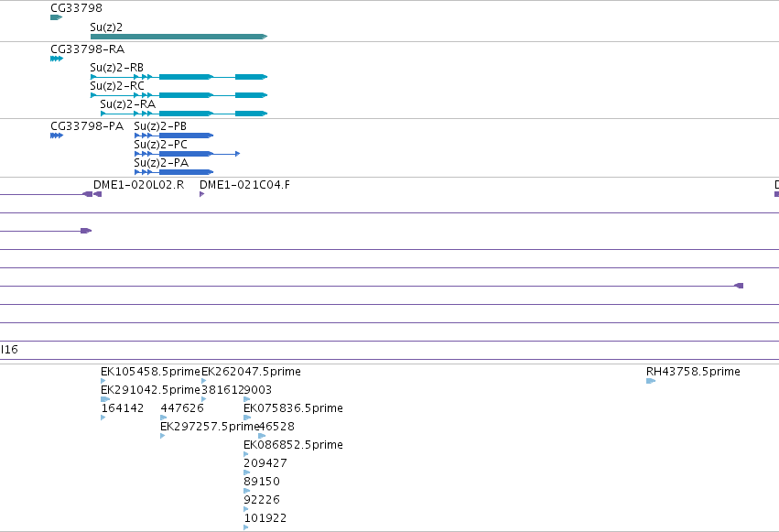779x532 pixels.
Task: Open the Su(z)2-RC transcript label
Action: (x=117, y=86)
